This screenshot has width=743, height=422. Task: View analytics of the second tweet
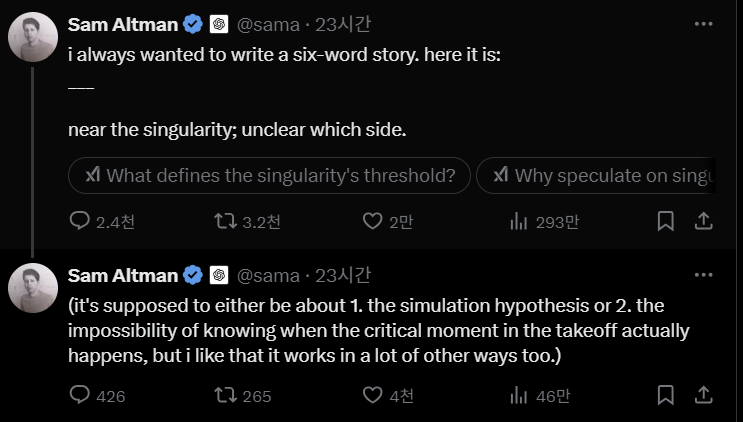click(x=518, y=395)
